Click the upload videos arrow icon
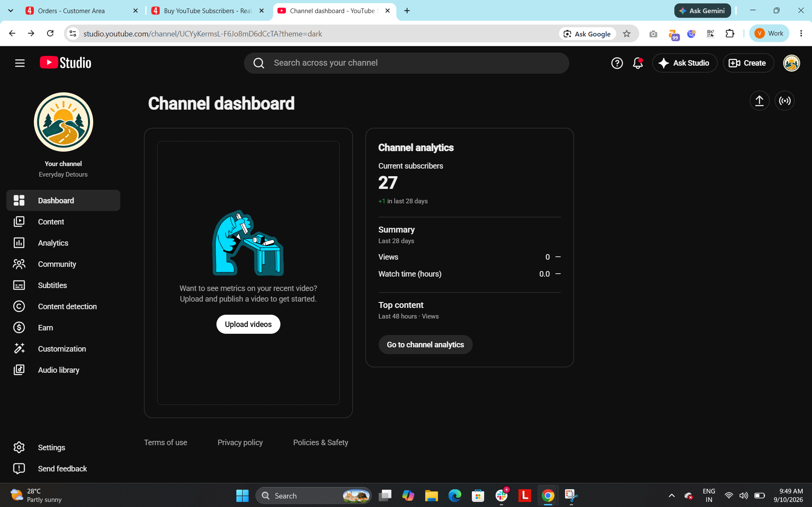 pyautogui.click(x=759, y=101)
